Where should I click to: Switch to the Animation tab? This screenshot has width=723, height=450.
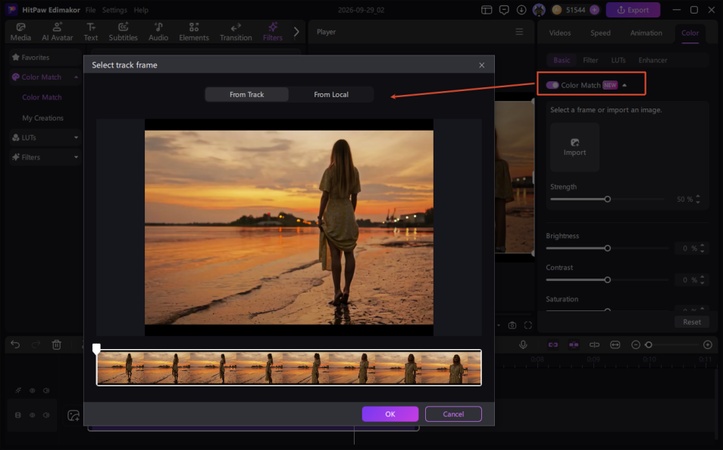tap(646, 33)
